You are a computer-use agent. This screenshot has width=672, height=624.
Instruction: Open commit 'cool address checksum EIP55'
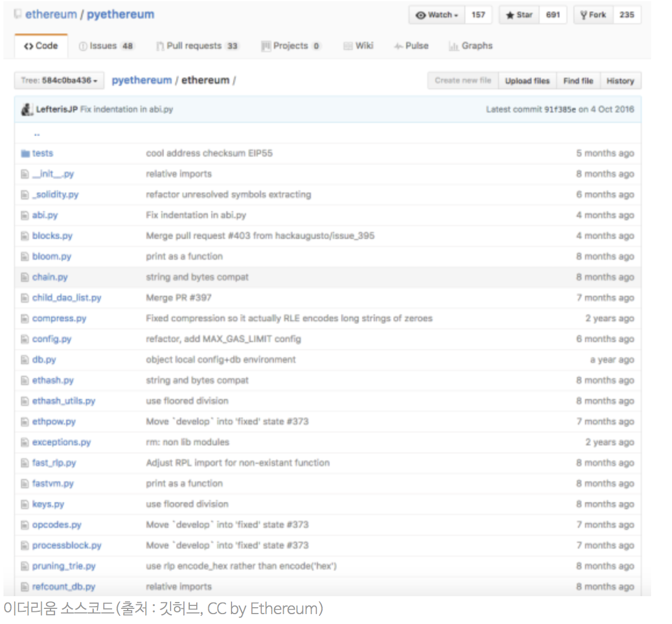(x=209, y=153)
